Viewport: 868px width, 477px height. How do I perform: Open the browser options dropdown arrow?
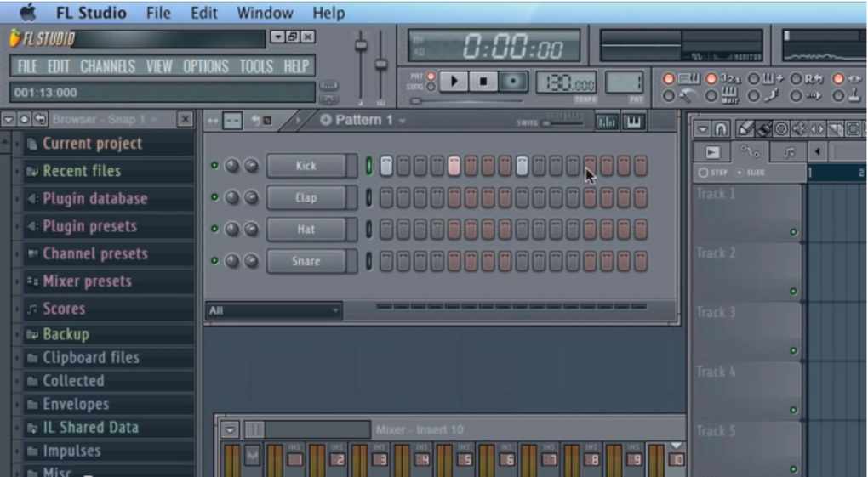(9, 119)
